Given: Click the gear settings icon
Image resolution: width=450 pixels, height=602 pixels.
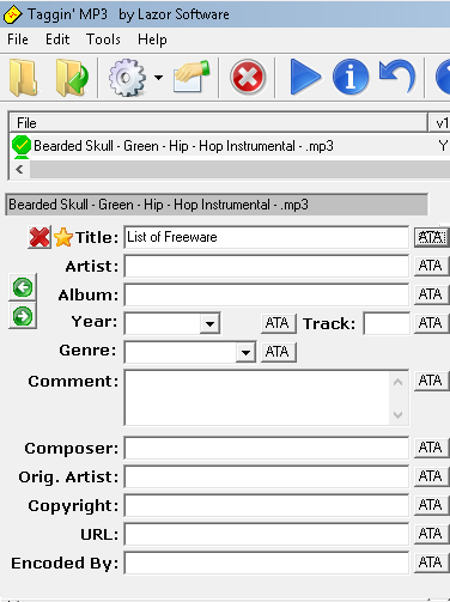Looking at the screenshot, I should coord(127,77).
